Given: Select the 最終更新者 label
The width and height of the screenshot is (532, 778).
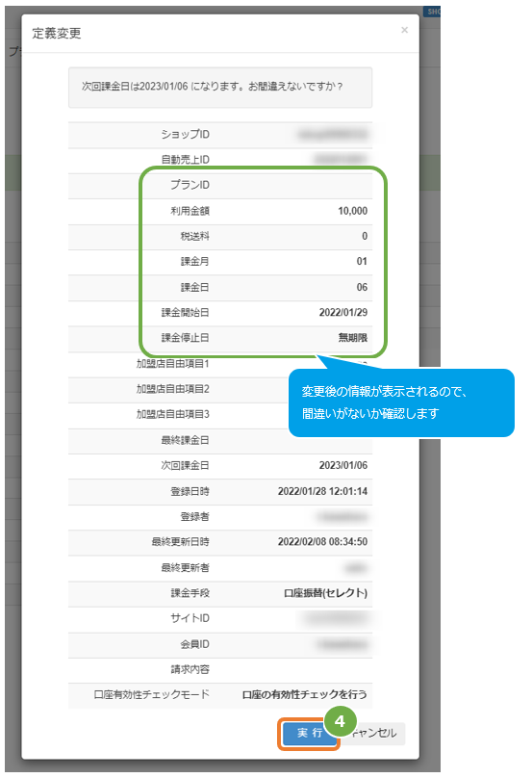Looking at the screenshot, I should [x=185, y=568].
